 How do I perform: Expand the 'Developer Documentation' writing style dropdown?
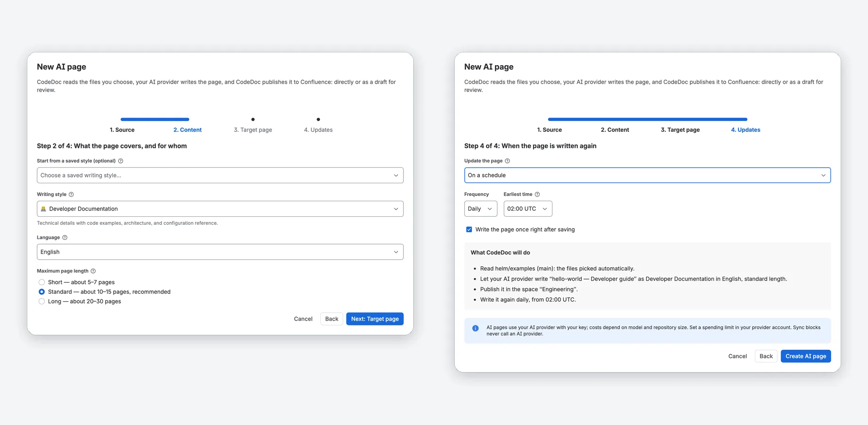tap(220, 209)
